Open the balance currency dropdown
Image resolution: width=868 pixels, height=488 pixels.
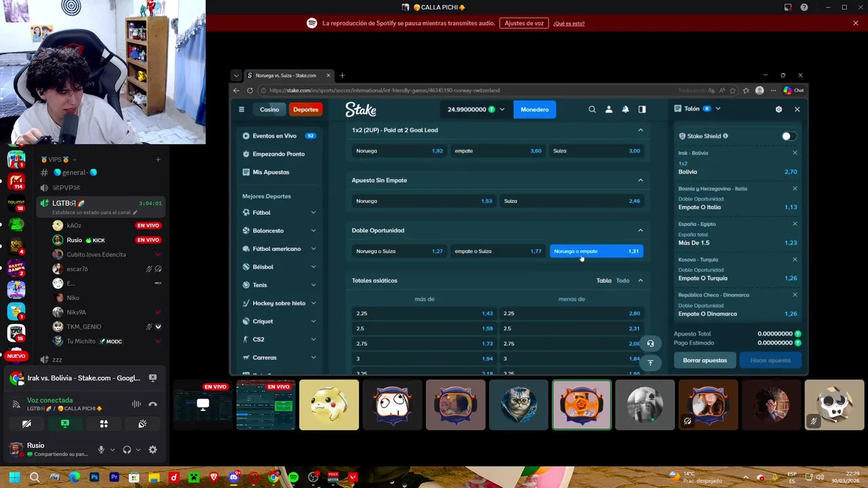click(x=502, y=109)
